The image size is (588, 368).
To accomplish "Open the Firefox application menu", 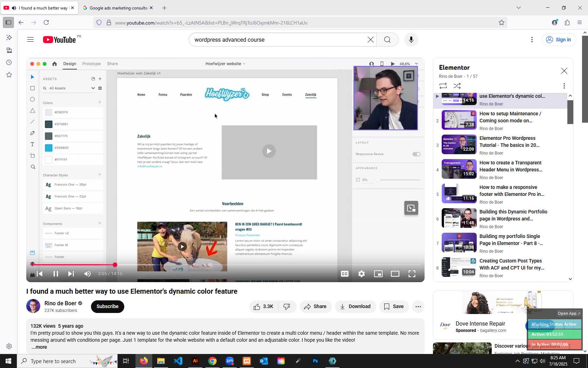I will (x=580, y=22).
